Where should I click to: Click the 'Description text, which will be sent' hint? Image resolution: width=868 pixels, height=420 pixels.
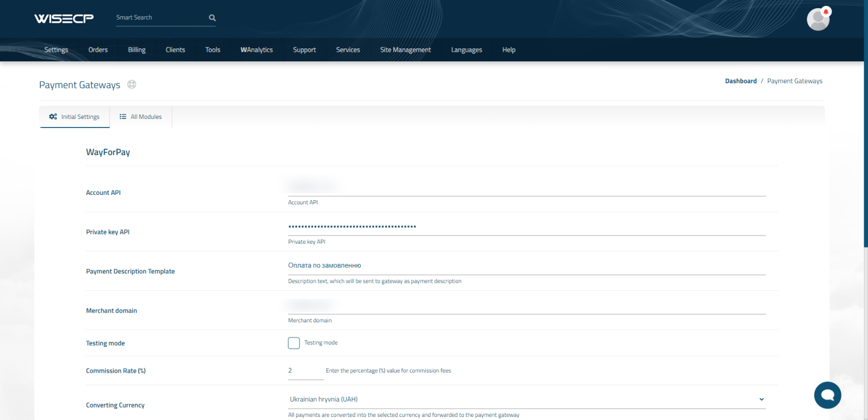[375, 282]
